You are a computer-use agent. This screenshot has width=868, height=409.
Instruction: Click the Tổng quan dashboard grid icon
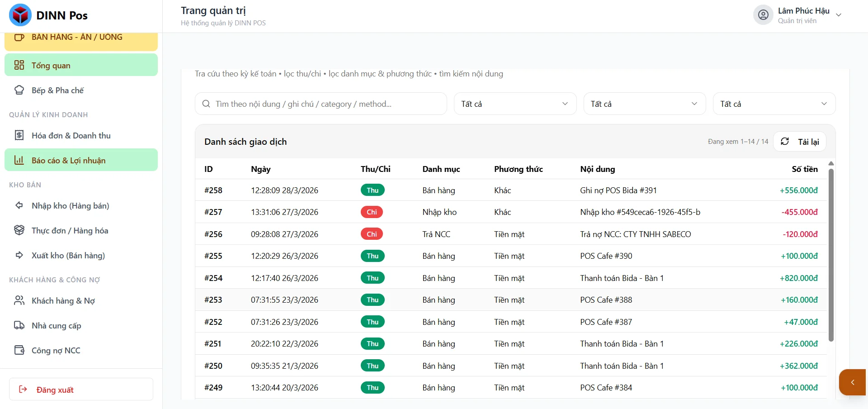(x=19, y=65)
